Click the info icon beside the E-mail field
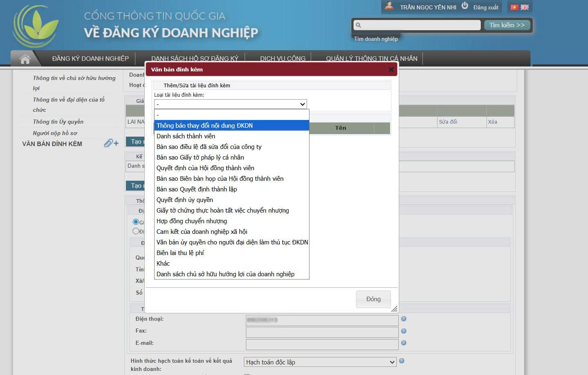This screenshot has width=588, height=375. coord(404,343)
